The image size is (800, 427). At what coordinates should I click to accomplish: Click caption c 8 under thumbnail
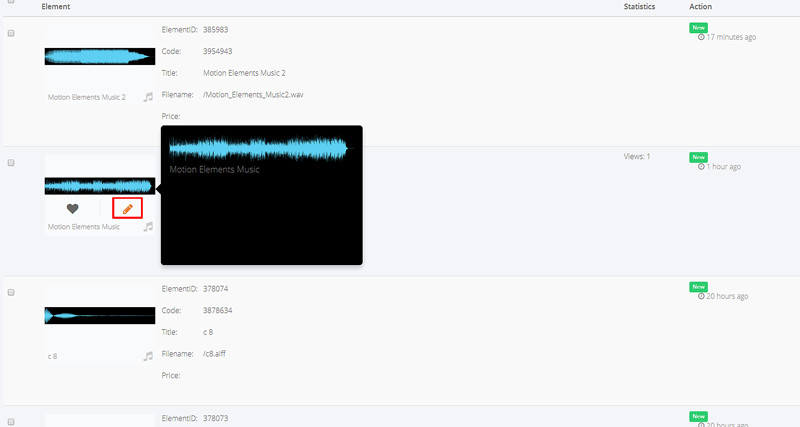pos(53,356)
